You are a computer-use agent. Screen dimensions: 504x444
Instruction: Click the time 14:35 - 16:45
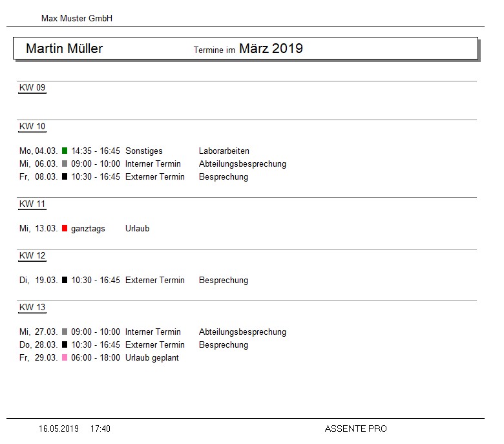pos(96,151)
